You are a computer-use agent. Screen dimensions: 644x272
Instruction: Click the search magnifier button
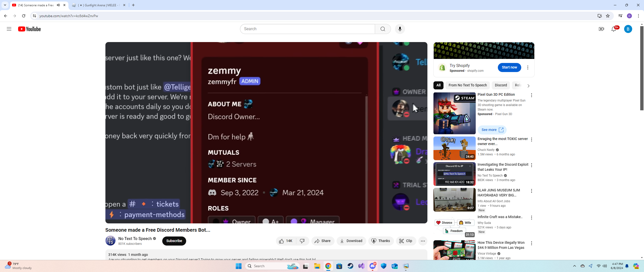[383, 29]
